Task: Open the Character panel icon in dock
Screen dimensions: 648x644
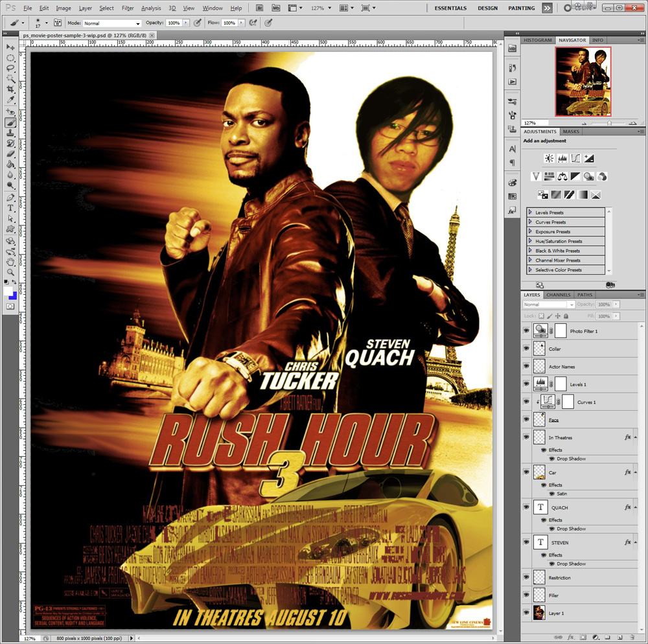Action: [x=513, y=149]
